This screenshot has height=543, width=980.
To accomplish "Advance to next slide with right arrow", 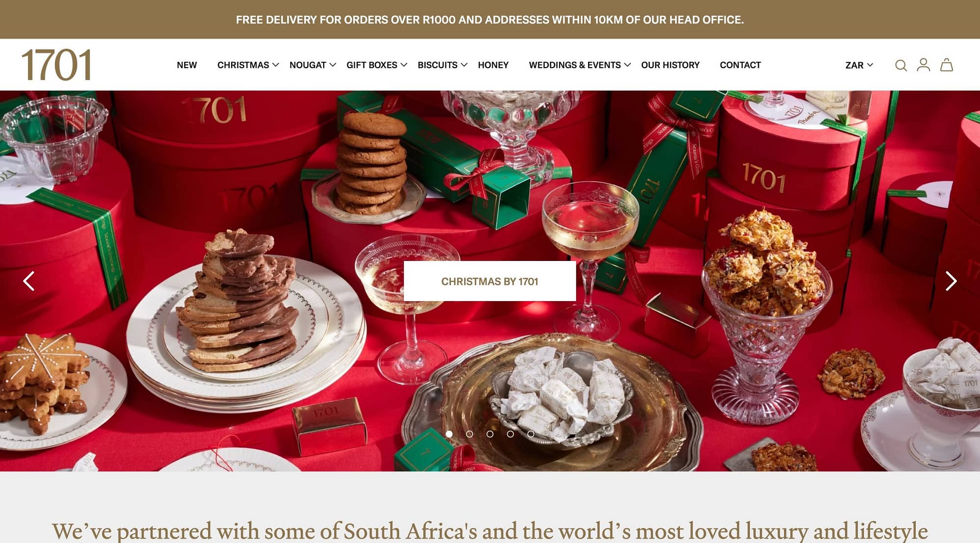I will [x=951, y=281].
